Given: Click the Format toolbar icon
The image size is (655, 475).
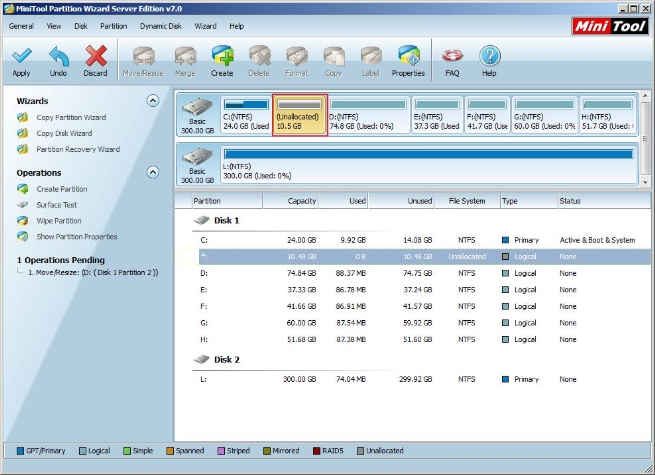Looking at the screenshot, I should (297, 56).
